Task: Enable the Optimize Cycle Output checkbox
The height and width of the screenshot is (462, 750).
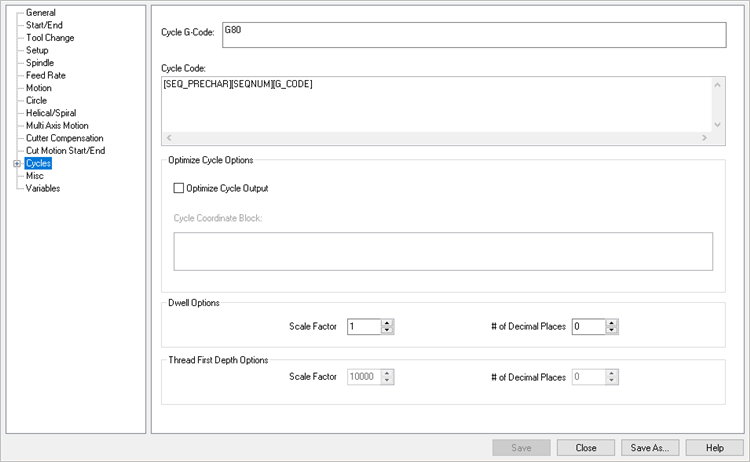Action: pos(178,188)
